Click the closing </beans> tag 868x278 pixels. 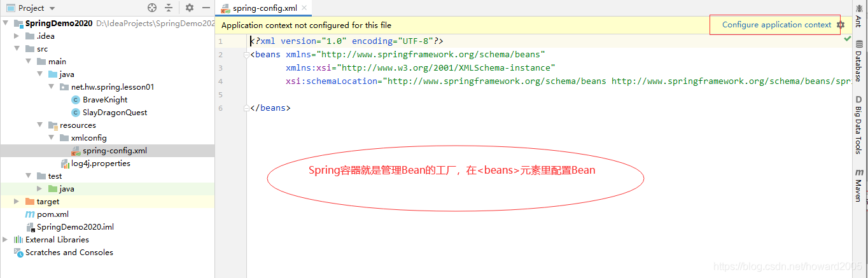click(270, 108)
